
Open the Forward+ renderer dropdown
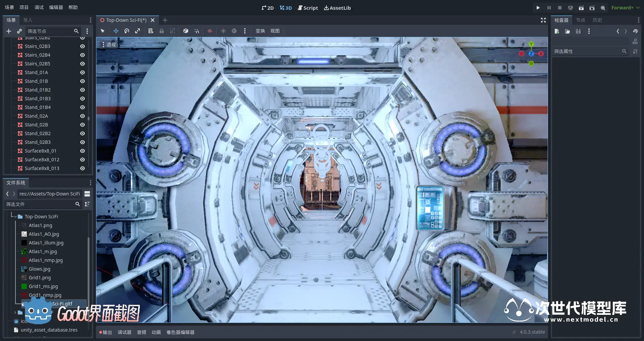(625, 8)
